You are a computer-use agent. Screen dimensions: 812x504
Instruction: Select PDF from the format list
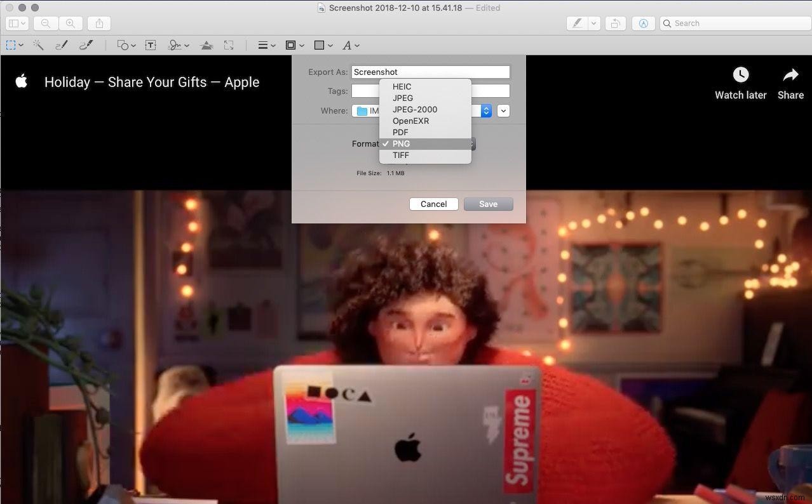point(400,132)
